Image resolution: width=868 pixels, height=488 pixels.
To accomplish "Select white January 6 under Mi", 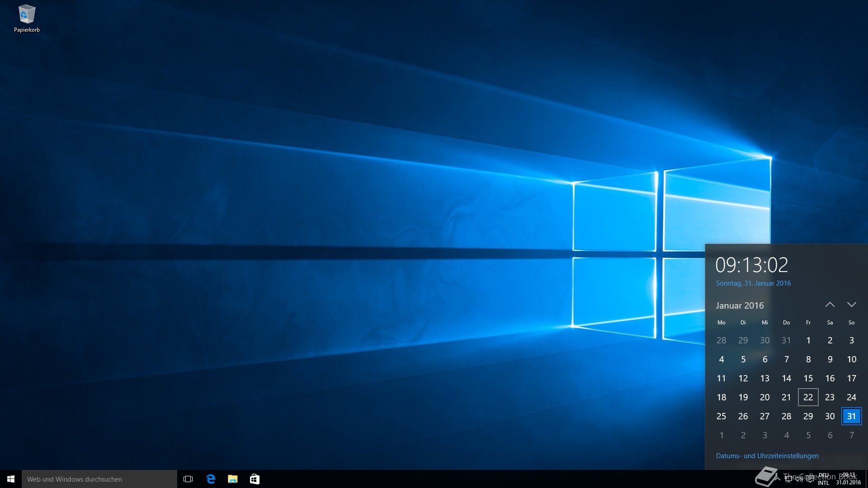I will coord(765,359).
